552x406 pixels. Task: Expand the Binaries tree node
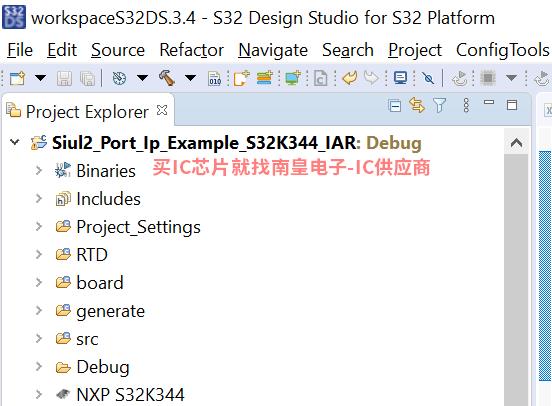click(39, 170)
